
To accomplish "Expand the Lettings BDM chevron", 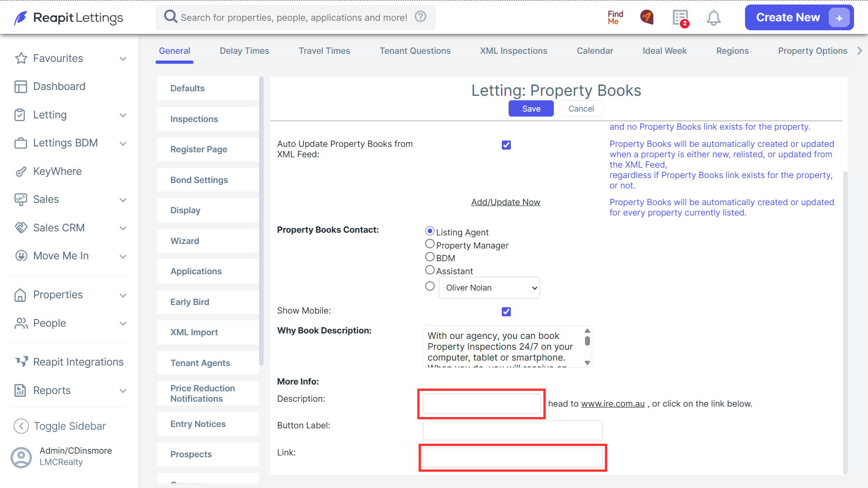I will tap(123, 144).
